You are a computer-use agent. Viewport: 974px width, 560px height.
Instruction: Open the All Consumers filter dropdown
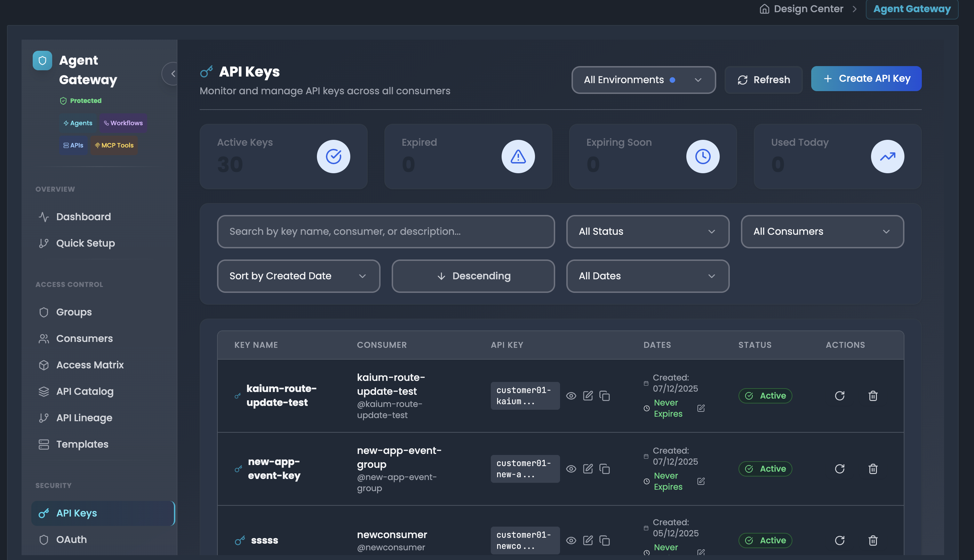[x=822, y=232]
